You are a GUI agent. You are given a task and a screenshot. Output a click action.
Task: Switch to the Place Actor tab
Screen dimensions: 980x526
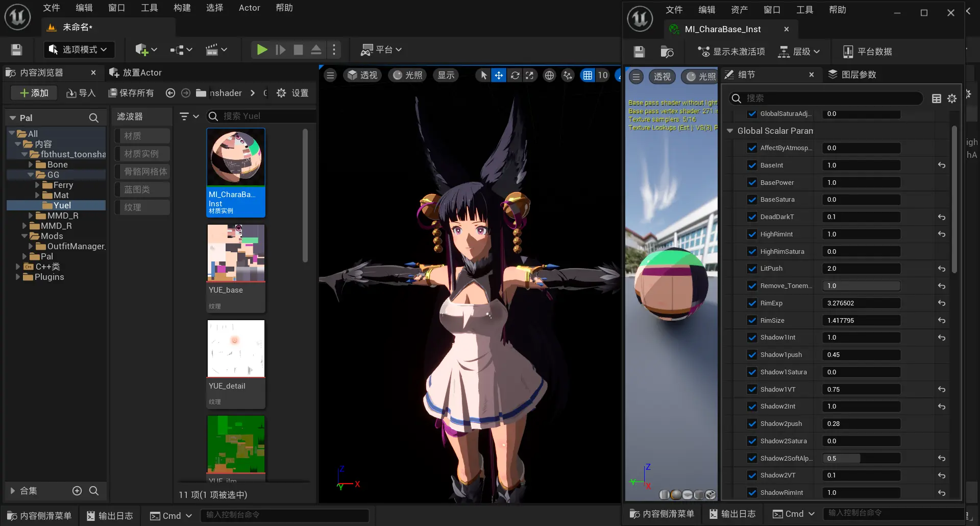tap(135, 73)
